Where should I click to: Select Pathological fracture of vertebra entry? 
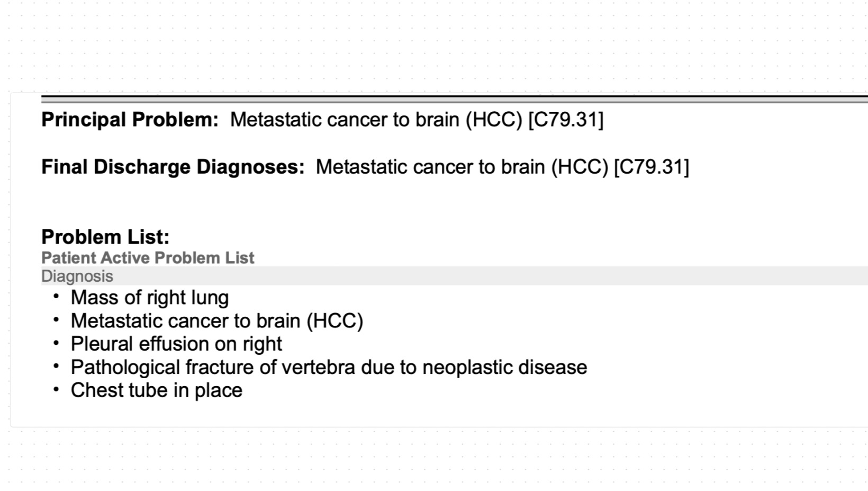(329, 367)
